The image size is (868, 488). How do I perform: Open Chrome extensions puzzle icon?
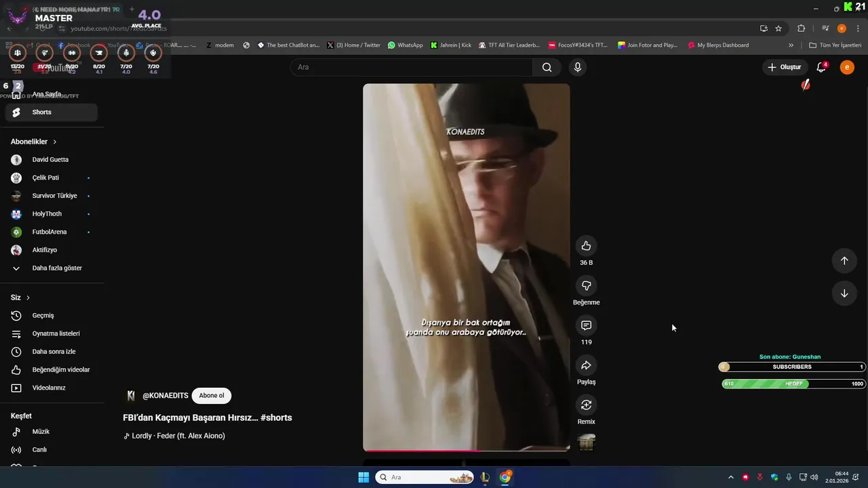pyautogui.click(x=802, y=28)
